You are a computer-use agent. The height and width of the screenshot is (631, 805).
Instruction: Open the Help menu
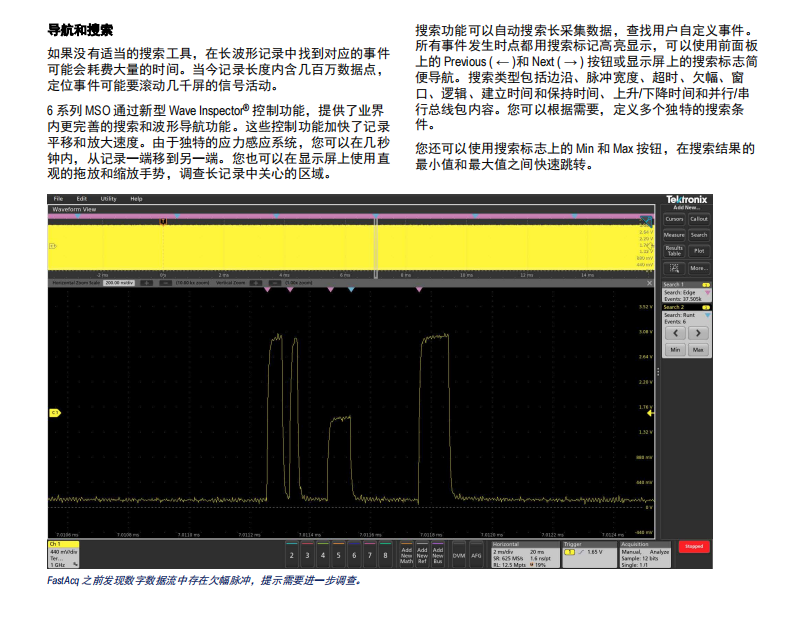(136, 199)
